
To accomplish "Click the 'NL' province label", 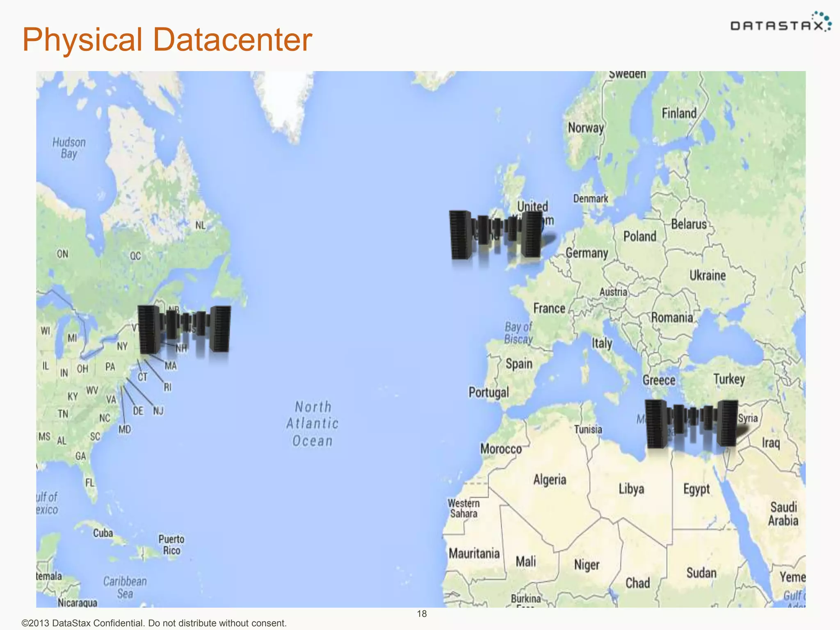I will [200, 225].
